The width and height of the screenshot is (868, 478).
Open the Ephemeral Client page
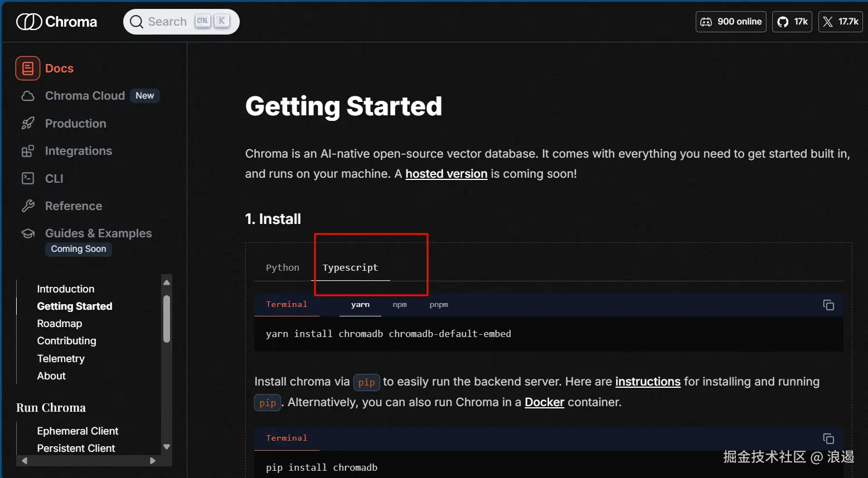click(77, 431)
